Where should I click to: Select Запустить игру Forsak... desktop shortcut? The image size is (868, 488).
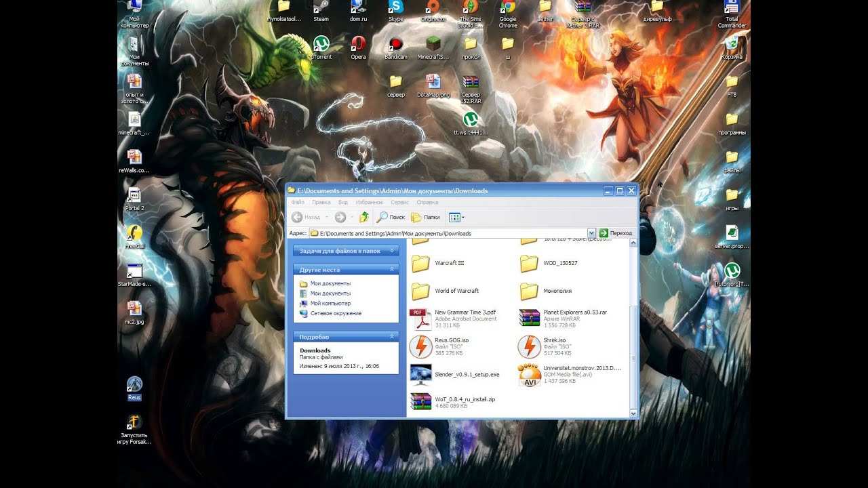click(134, 429)
